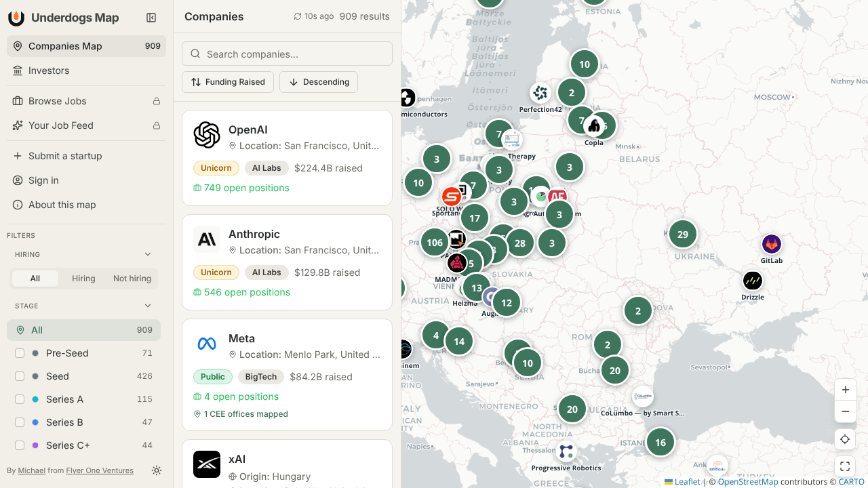Open the Perfection42 map marker

click(540, 93)
